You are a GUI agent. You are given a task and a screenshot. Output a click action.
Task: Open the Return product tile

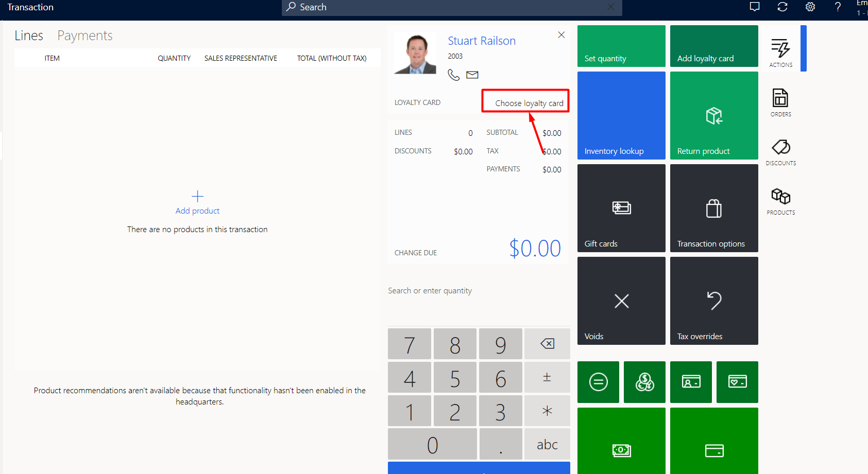[x=714, y=116]
